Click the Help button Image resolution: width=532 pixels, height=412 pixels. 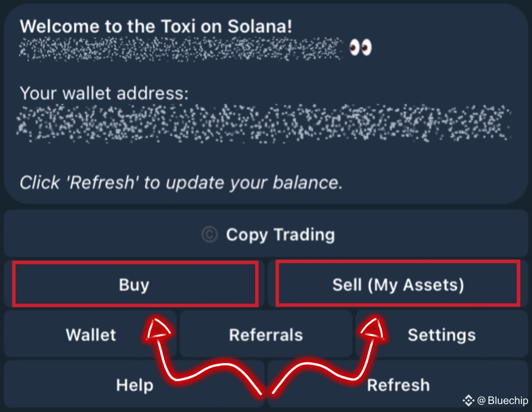coord(134,385)
